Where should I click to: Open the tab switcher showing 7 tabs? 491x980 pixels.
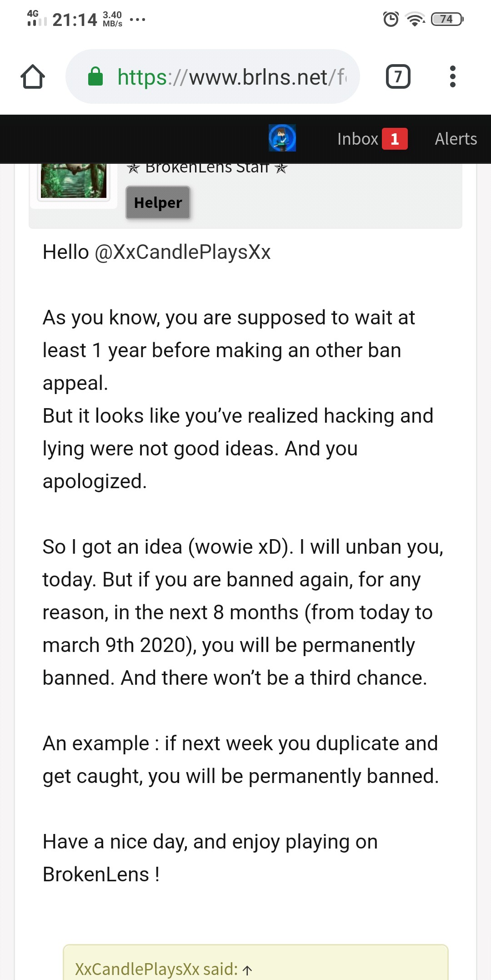pyautogui.click(x=398, y=76)
